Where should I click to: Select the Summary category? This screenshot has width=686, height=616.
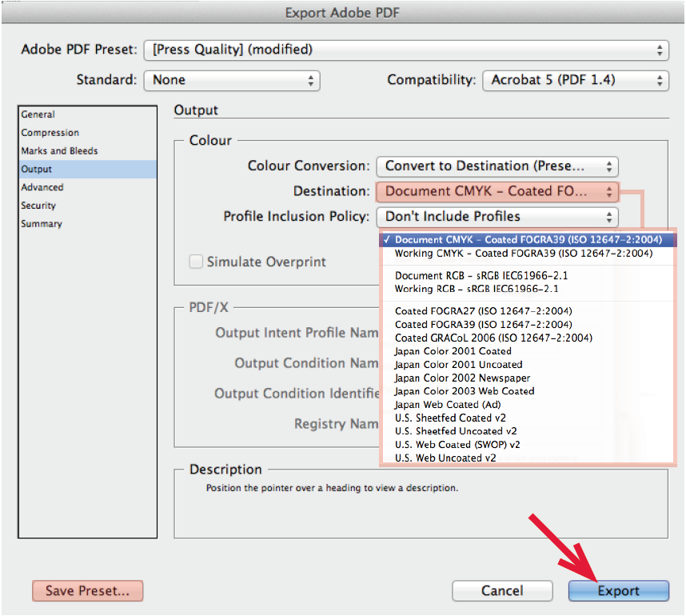(x=87, y=224)
